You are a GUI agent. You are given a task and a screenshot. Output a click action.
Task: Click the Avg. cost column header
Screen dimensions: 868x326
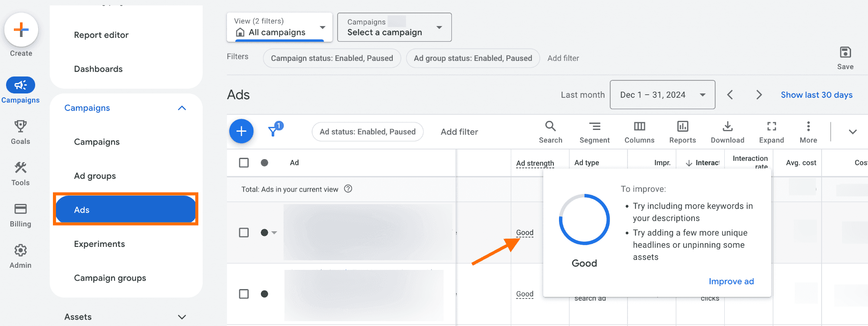[x=801, y=163]
